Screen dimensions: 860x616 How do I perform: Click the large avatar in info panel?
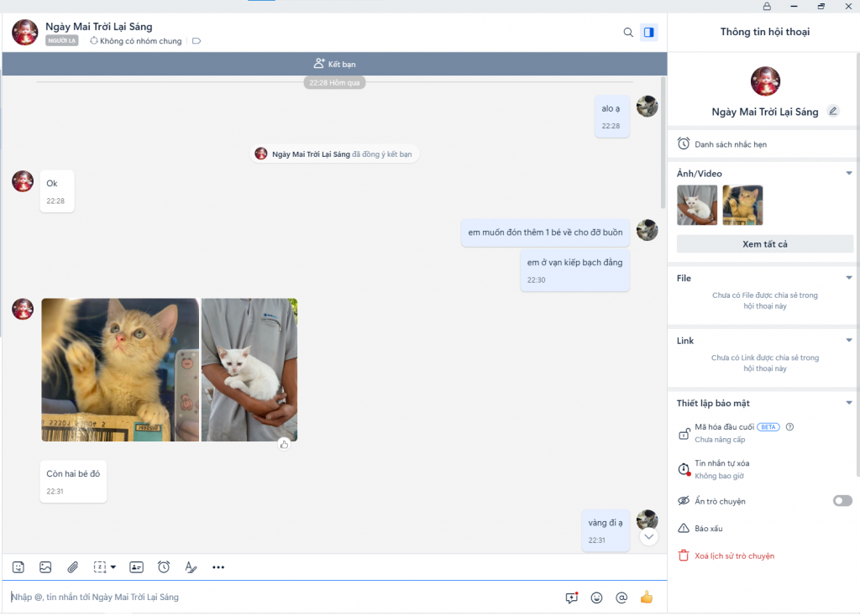point(765,81)
